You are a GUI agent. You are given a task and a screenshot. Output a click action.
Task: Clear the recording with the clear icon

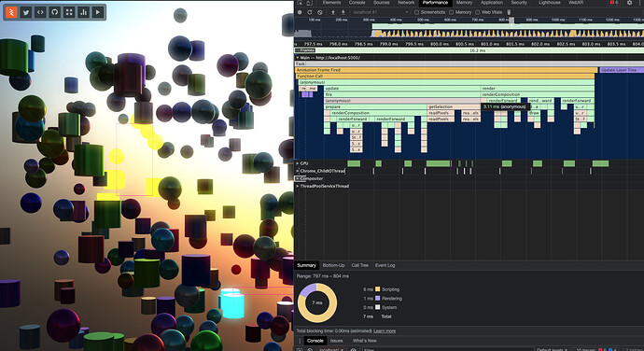(x=320, y=12)
